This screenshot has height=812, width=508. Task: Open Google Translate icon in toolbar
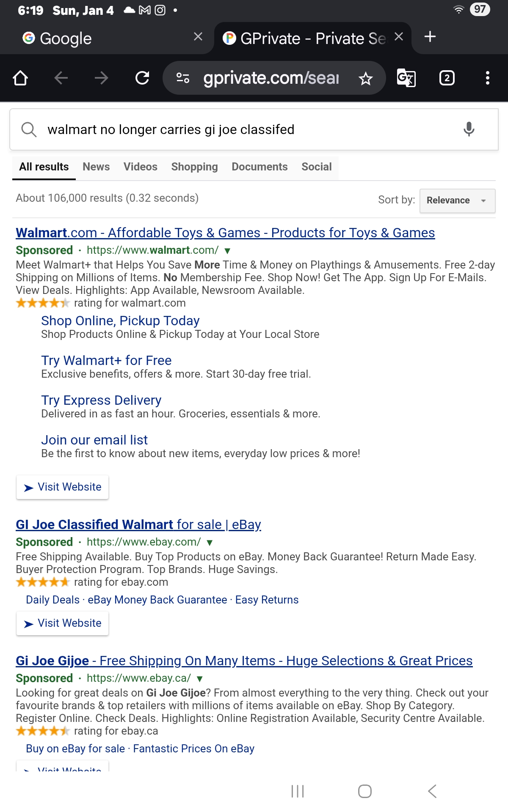(406, 78)
